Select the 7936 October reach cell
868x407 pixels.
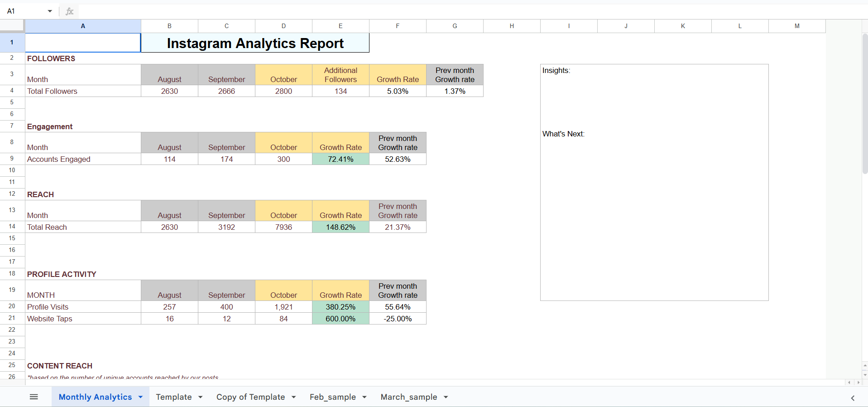coord(283,227)
